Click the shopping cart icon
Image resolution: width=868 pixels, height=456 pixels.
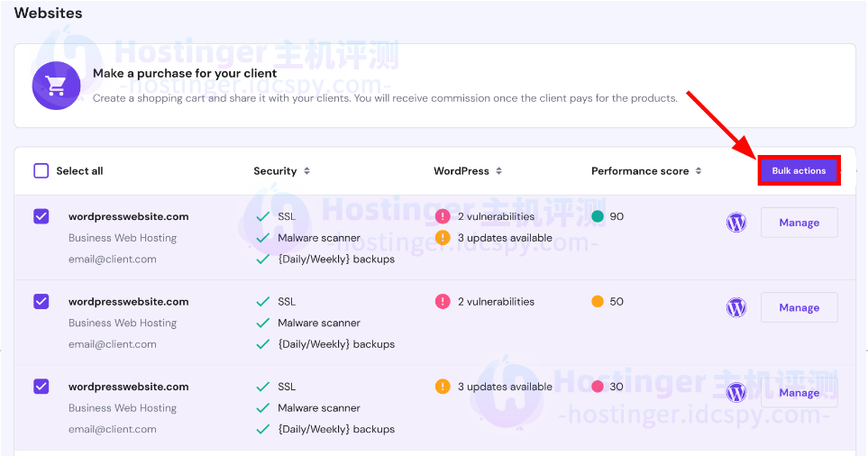point(56,86)
